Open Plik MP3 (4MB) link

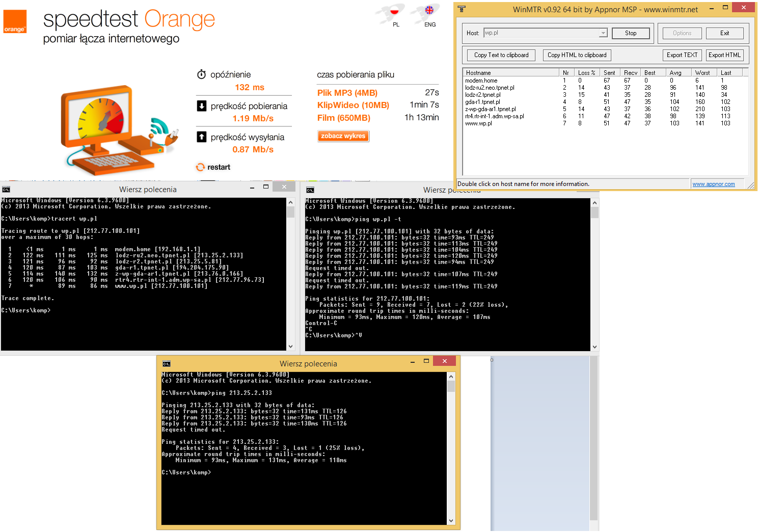coord(347,93)
